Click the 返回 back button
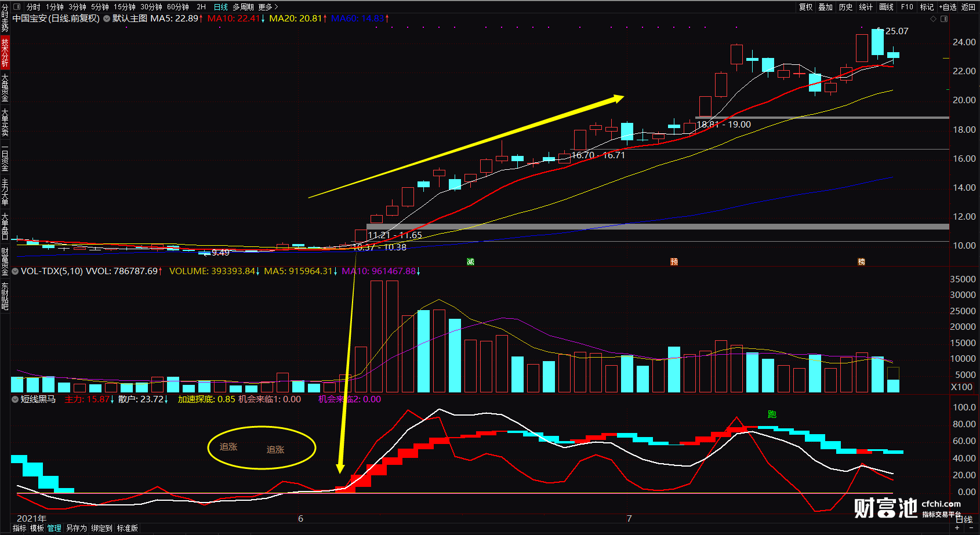 pyautogui.click(x=968, y=7)
